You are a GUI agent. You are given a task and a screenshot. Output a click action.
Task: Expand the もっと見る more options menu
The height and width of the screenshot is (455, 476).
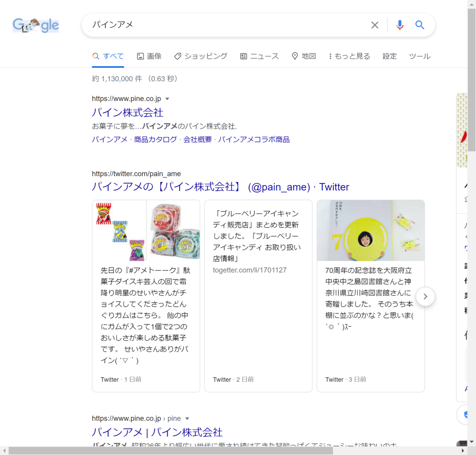click(349, 56)
